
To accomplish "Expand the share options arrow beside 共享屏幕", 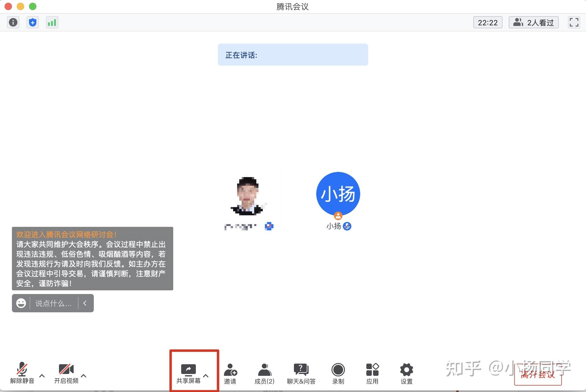I will (206, 376).
